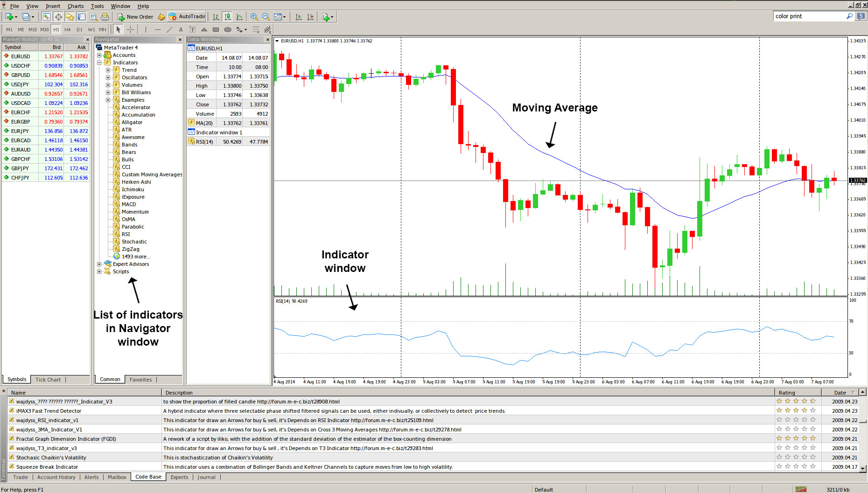Toggle candlestick chart mode
This screenshot has height=493, width=868.
(x=228, y=17)
